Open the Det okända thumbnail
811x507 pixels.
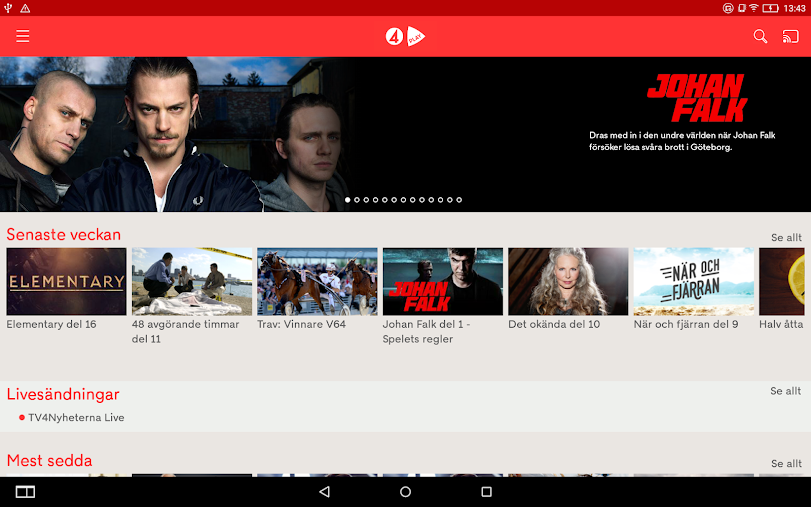pos(568,281)
